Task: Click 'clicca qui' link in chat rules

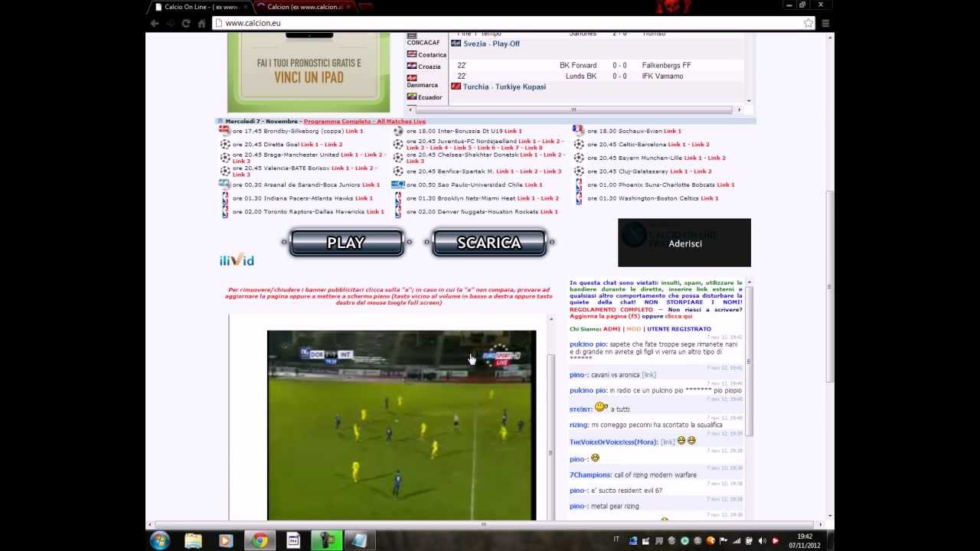Action: 678,316
